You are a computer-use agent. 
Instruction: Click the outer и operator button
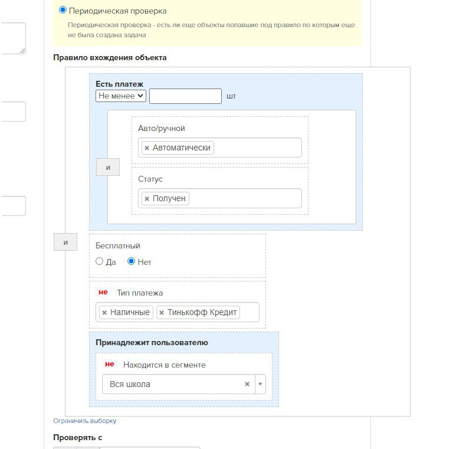pyautogui.click(x=65, y=242)
